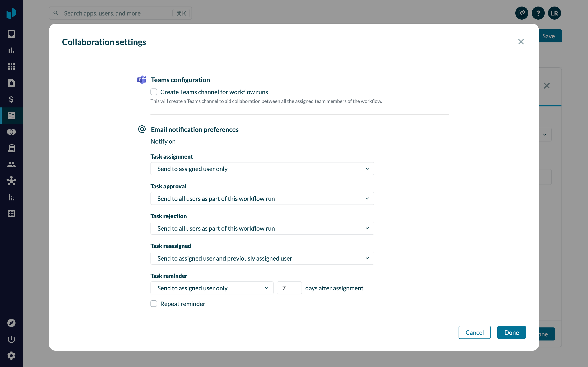Enable Create Teams channel for workflow runs

click(x=154, y=92)
